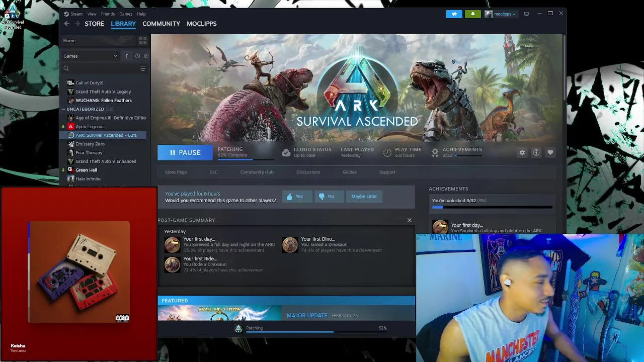This screenshot has width=644, height=362.
Task: Switch to the Store tab
Action: click(x=94, y=24)
